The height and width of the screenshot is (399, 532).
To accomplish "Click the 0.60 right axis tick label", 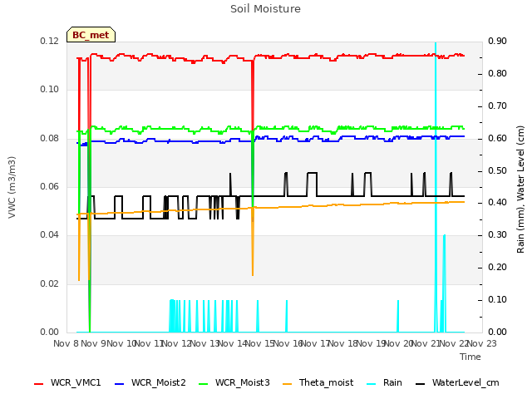I will click(497, 138).
